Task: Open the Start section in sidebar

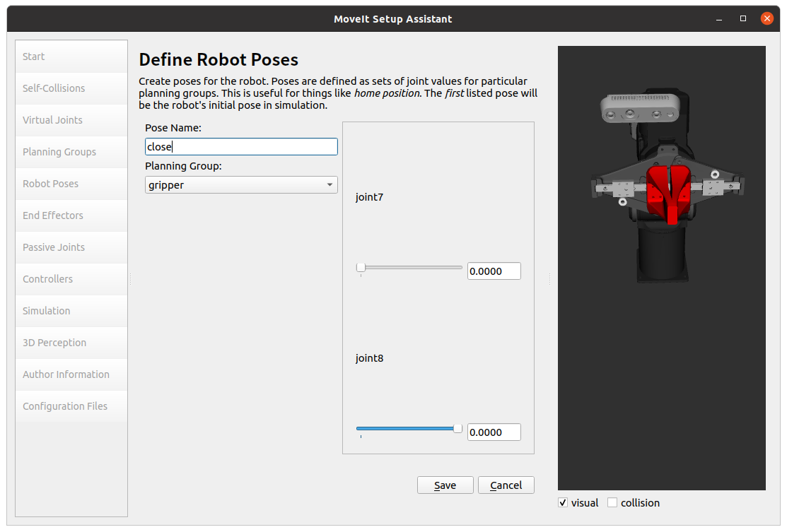Action: [x=71, y=57]
